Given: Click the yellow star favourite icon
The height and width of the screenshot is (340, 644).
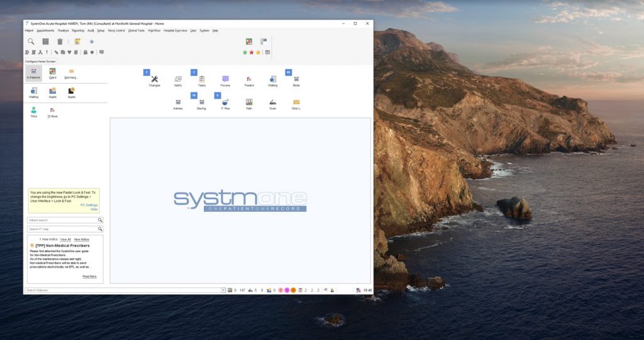Looking at the screenshot, I should click(x=258, y=52).
